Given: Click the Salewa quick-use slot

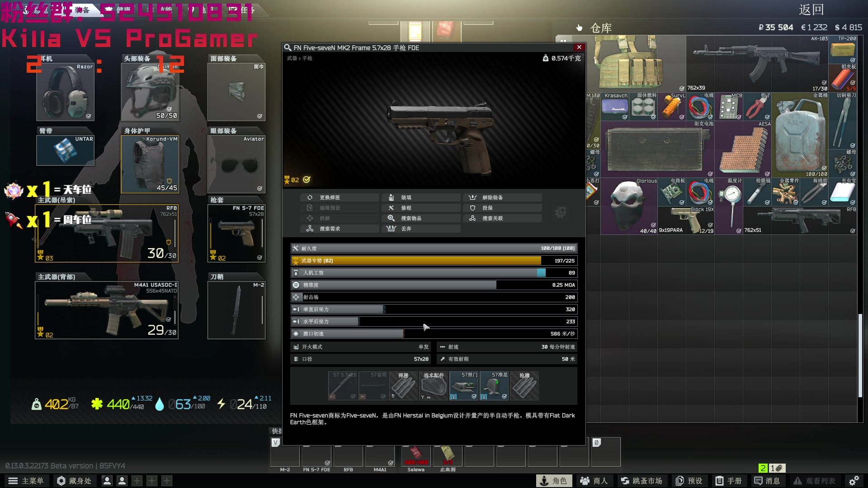Looking at the screenshot, I should (416, 456).
